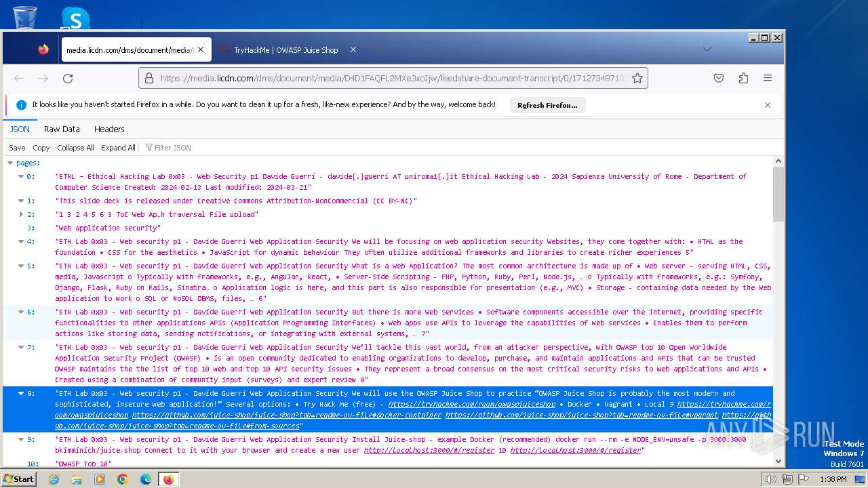Click Save in JSON viewer toolbar
The height and width of the screenshot is (488, 868).
coord(17,148)
